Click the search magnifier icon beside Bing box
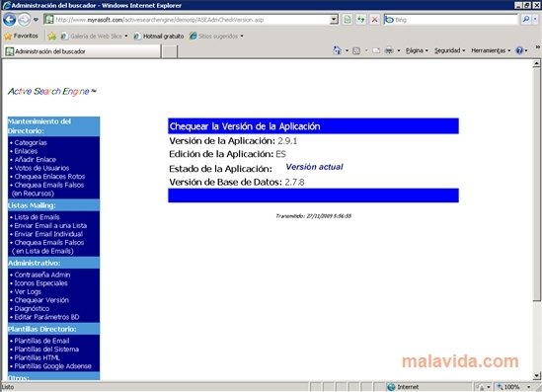 click(x=526, y=20)
